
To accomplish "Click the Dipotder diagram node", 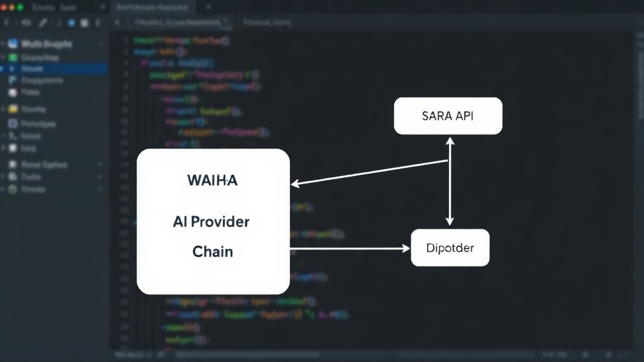I will coord(450,248).
